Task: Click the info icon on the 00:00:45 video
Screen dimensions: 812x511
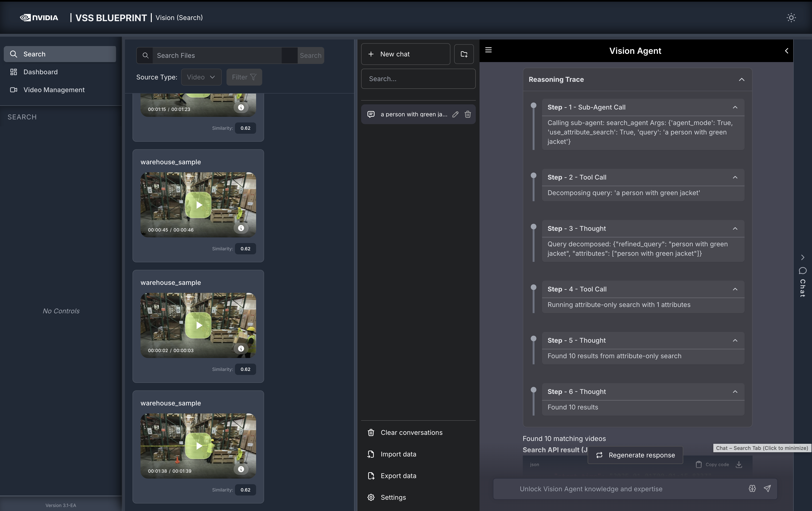Action: [241, 228]
